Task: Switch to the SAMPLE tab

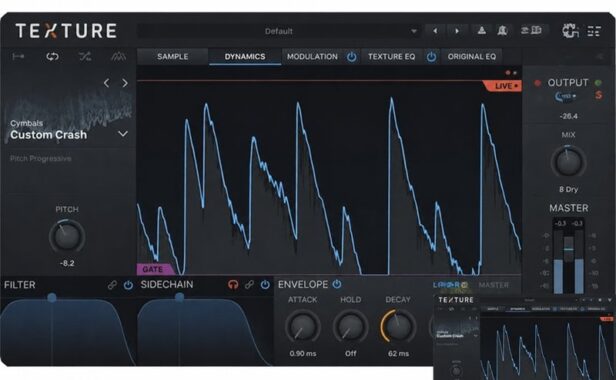Action: 172,57
